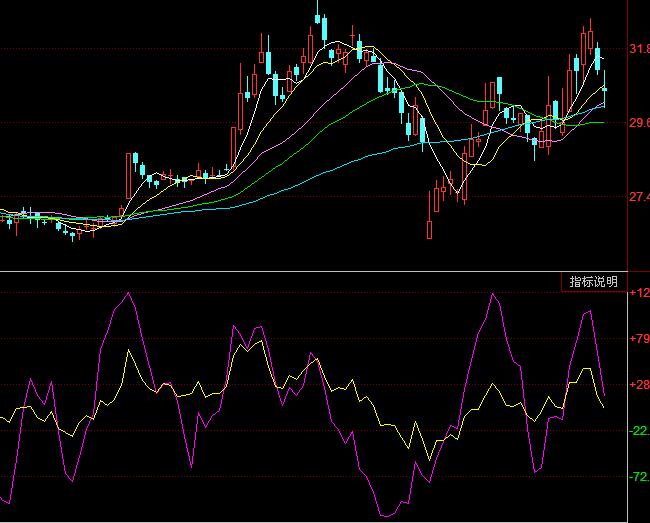
Task: Click the 29.6 price axis label
Action: coord(638,123)
